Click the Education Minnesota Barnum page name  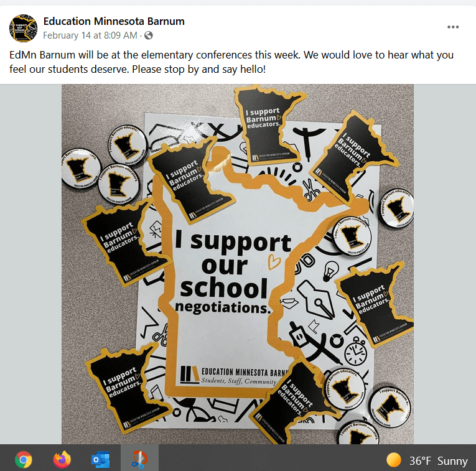click(x=114, y=21)
